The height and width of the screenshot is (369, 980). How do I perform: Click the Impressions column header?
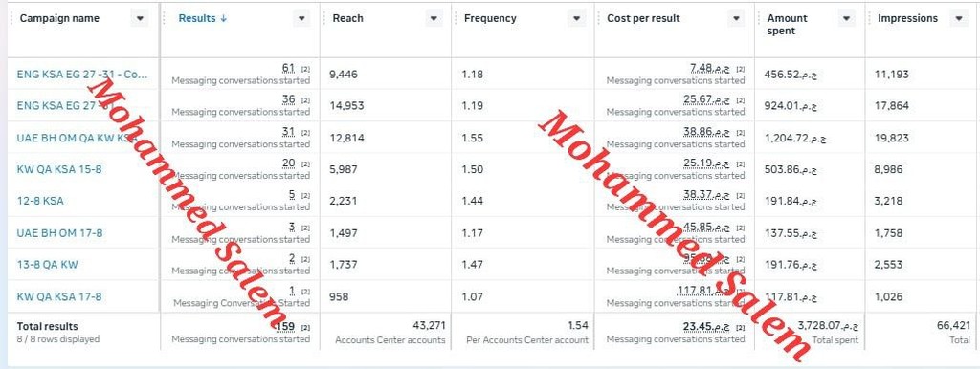coord(907,19)
